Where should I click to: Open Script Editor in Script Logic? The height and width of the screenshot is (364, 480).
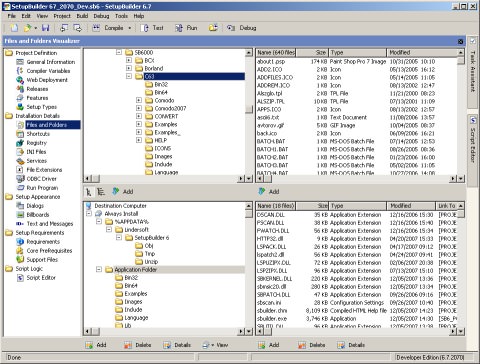(41, 278)
